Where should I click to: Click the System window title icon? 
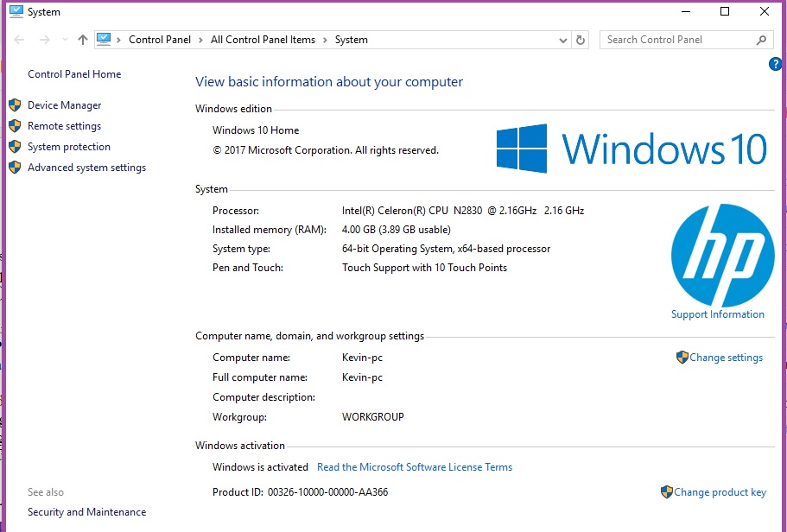16,11
